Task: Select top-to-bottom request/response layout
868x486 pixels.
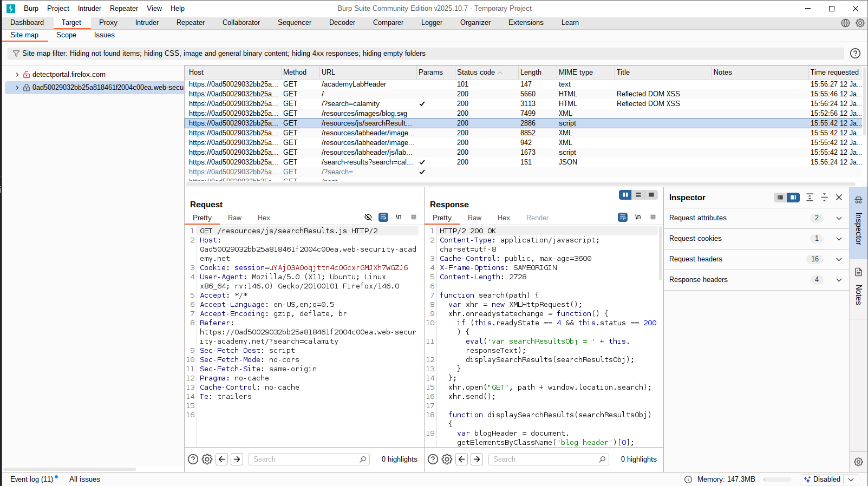Action: [638, 195]
